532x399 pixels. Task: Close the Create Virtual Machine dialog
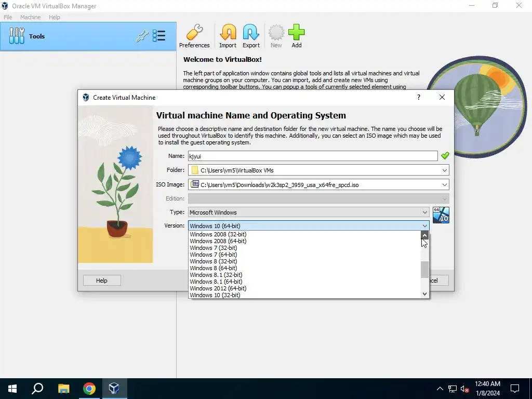pyautogui.click(x=442, y=97)
